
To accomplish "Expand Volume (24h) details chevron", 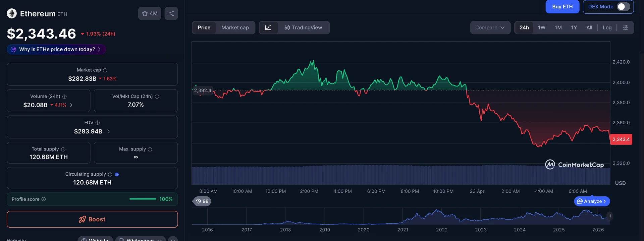I will point(71,105).
